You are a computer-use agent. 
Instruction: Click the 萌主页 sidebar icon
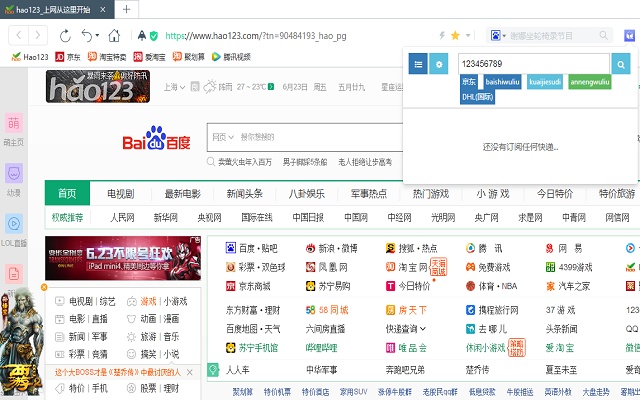13,123
